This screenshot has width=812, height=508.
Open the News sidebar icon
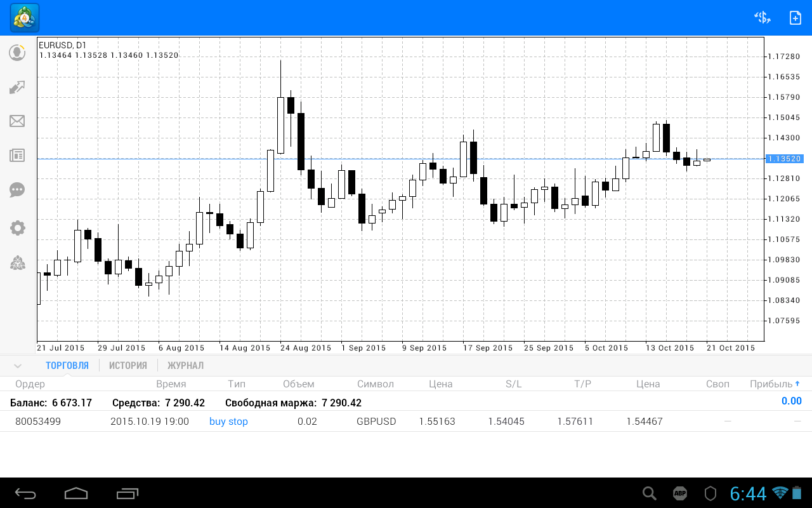pyautogui.click(x=17, y=156)
